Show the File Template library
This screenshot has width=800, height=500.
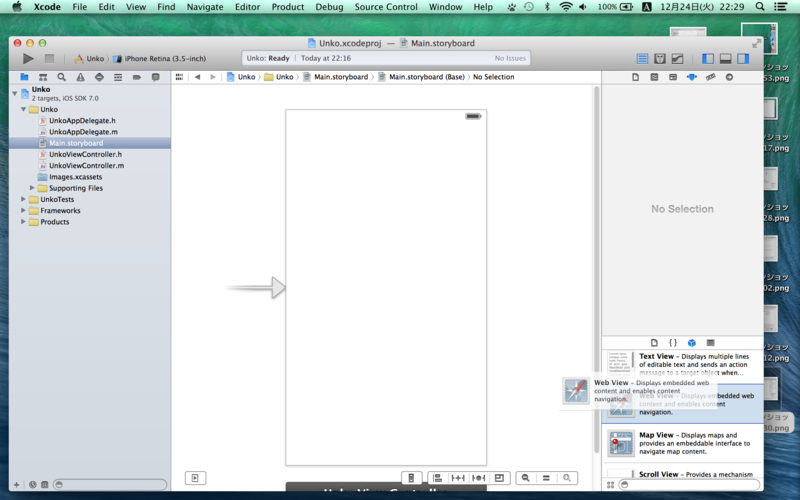(x=654, y=343)
